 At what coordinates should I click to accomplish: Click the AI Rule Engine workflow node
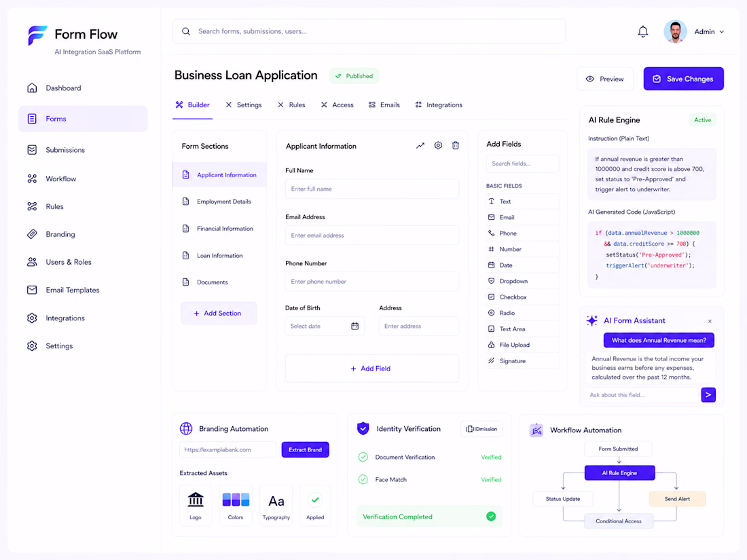(619, 473)
